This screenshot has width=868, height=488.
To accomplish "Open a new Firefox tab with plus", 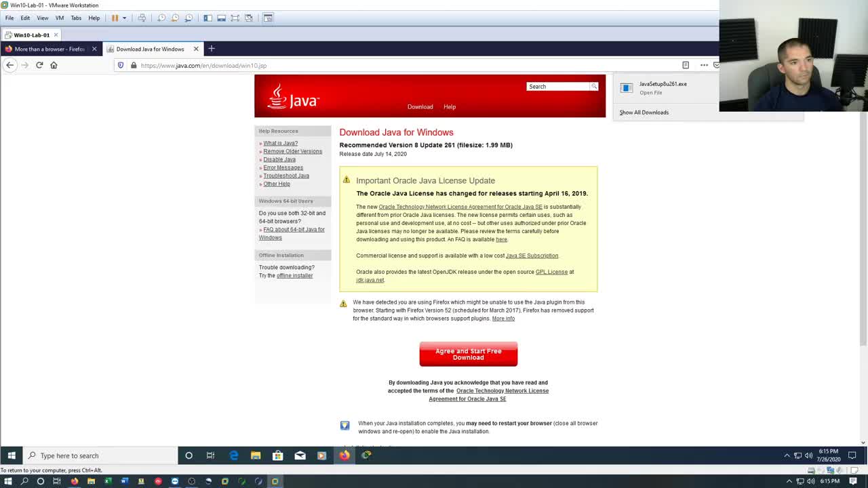I will click(212, 48).
